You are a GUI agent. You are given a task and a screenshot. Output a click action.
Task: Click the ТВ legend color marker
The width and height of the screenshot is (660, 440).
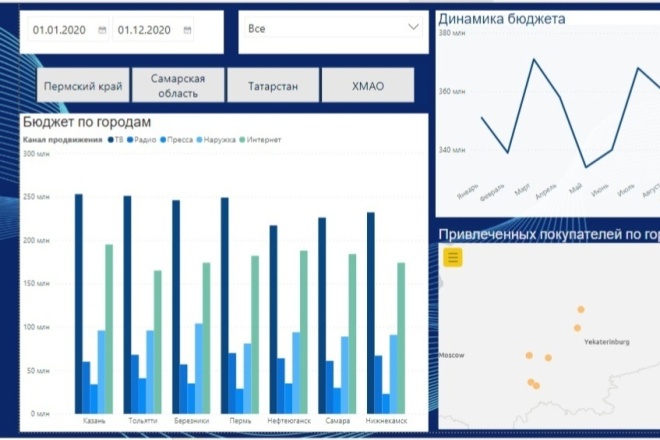[x=111, y=140]
